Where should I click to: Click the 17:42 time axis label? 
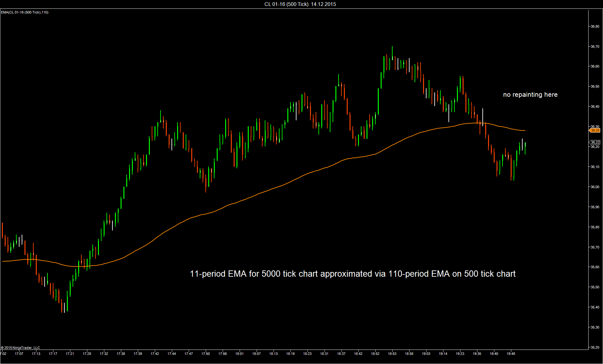155,354
